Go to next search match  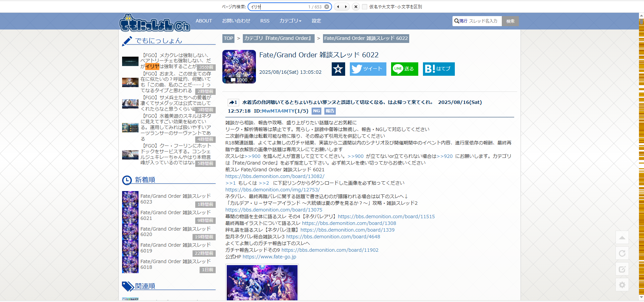[x=346, y=7]
